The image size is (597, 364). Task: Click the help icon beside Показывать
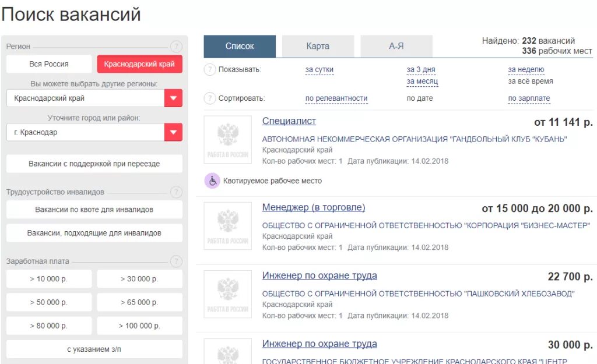210,70
